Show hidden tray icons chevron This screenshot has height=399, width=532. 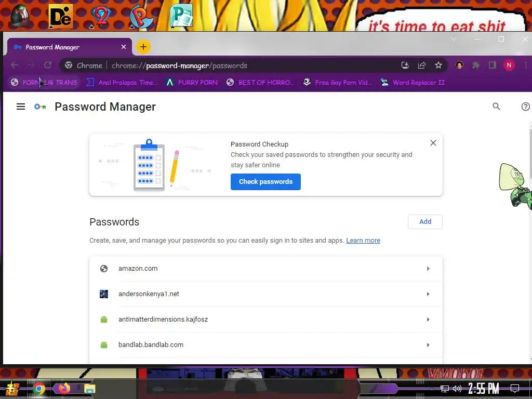click(x=432, y=389)
